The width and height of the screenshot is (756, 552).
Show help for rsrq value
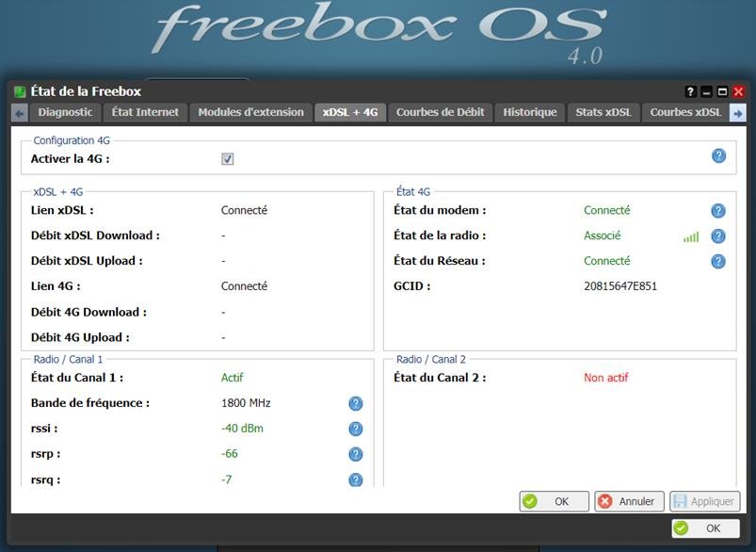(x=355, y=479)
